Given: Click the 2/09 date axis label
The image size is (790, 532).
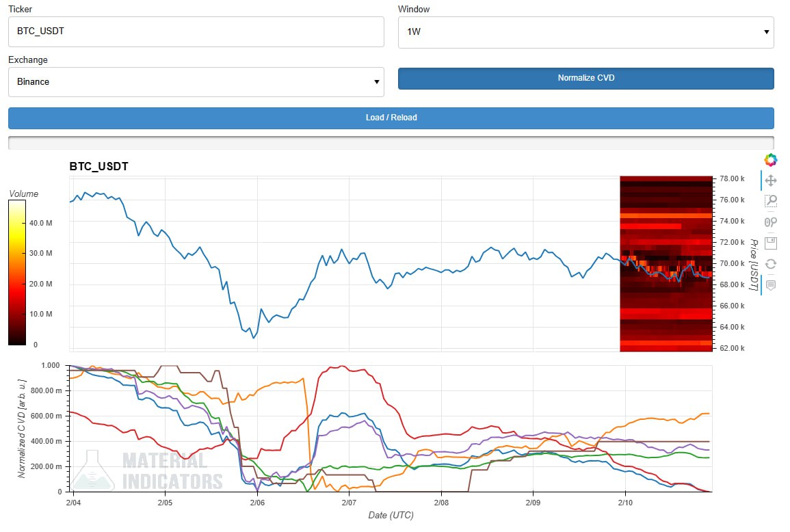Looking at the screenshot, I should (x=533, y=503).
